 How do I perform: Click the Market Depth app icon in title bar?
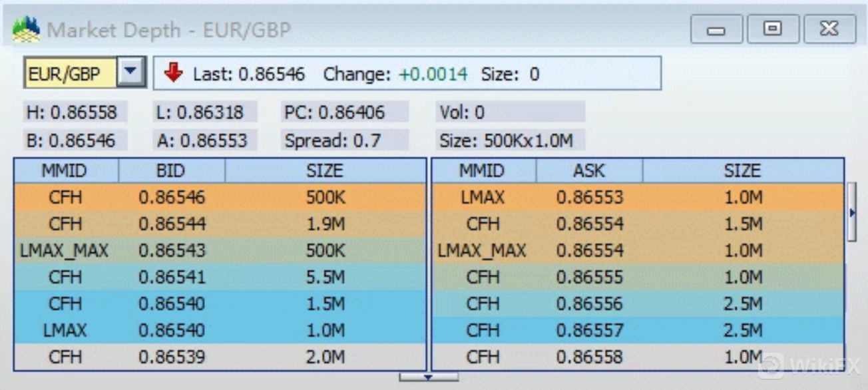coord(26,29)
